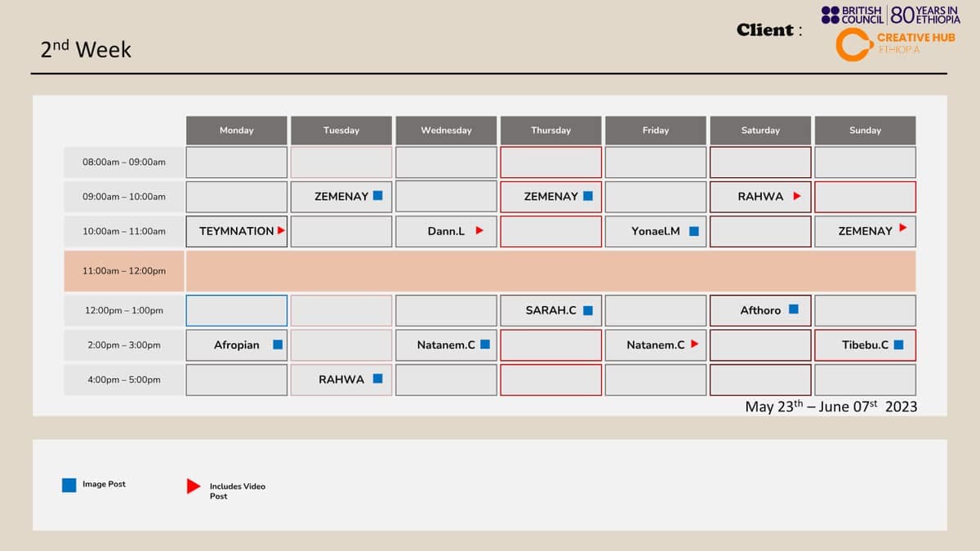Image resolution: width=980 pixels, height=551 pixels.
Task: Click the blue image-post square beside ZEMENAY on Tuesday
Action: [x=378, y=196]
